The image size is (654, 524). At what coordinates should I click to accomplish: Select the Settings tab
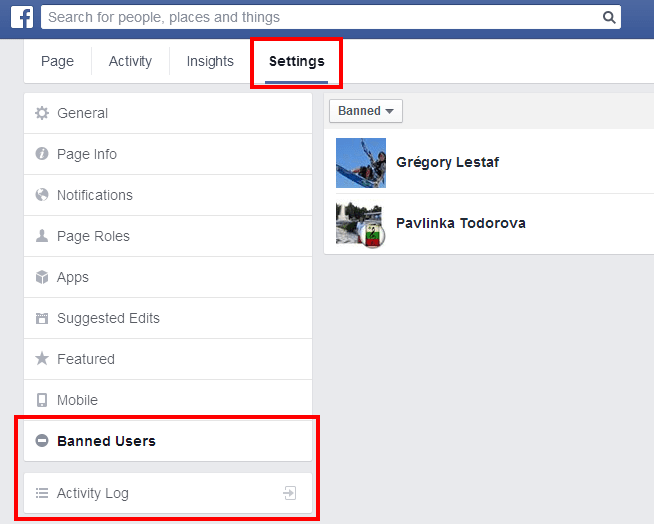(x=296, y=61)
